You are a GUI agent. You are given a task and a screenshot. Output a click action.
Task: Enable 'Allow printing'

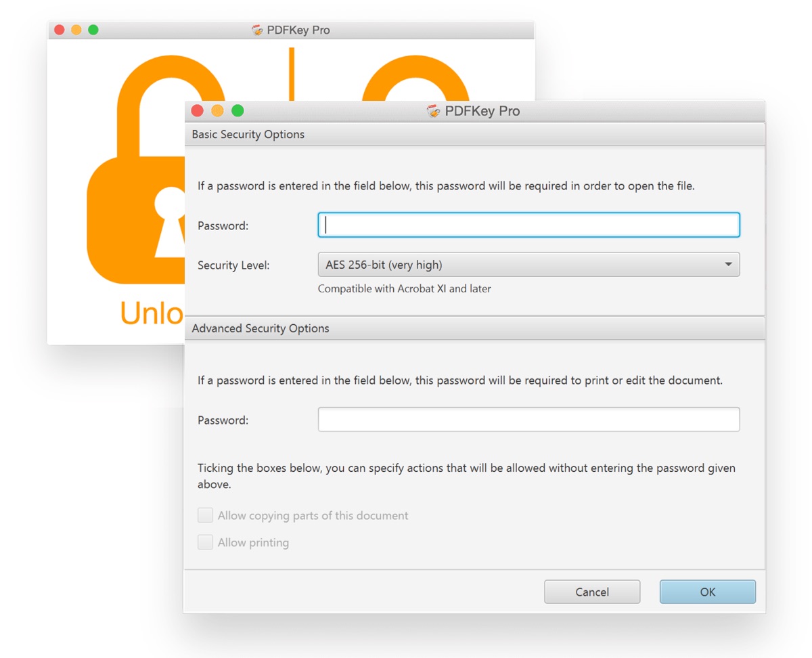tap(205, 542)
